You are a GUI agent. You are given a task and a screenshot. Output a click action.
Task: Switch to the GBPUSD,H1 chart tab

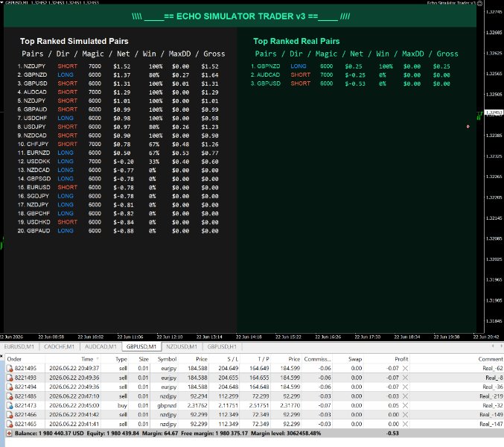(x=222, y=346)
